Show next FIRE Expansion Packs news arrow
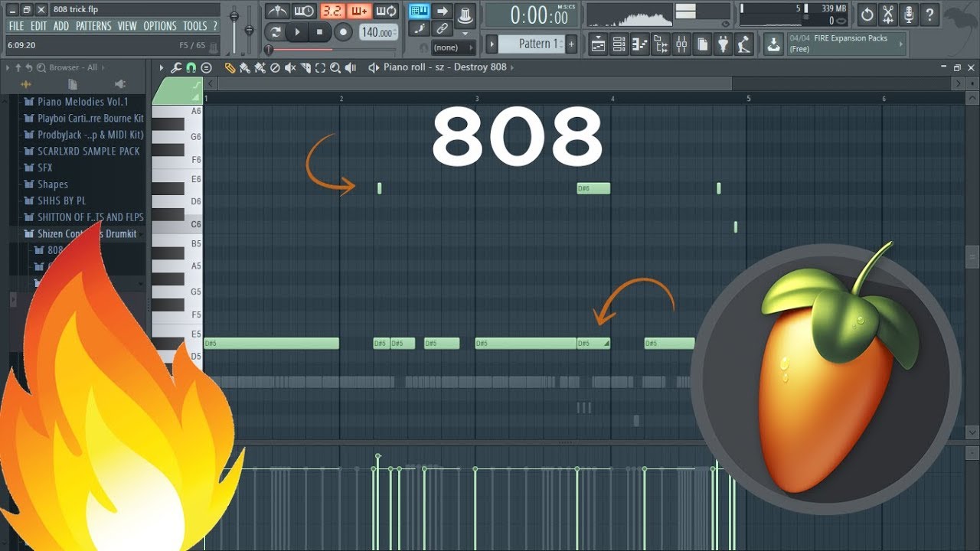Image resolution: width=980 pixels, height=551 pixels. pos(901,44)
